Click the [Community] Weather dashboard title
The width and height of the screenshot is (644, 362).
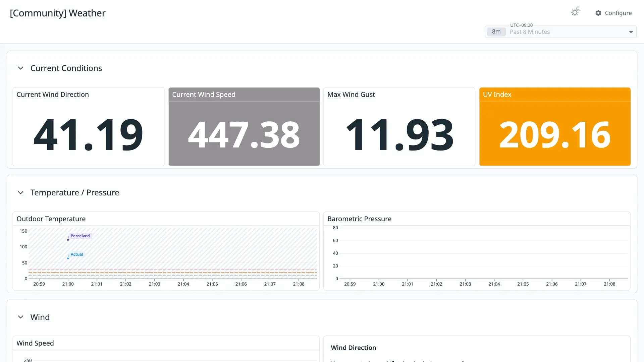coord(58,13)
